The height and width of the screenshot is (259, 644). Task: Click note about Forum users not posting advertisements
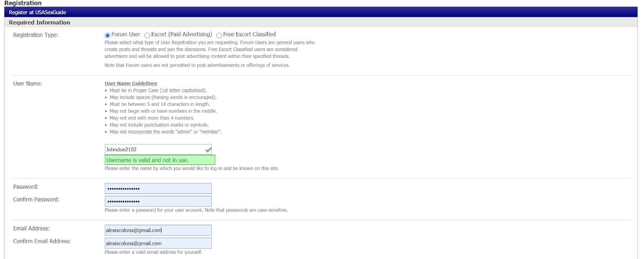(x=197, y=65)
